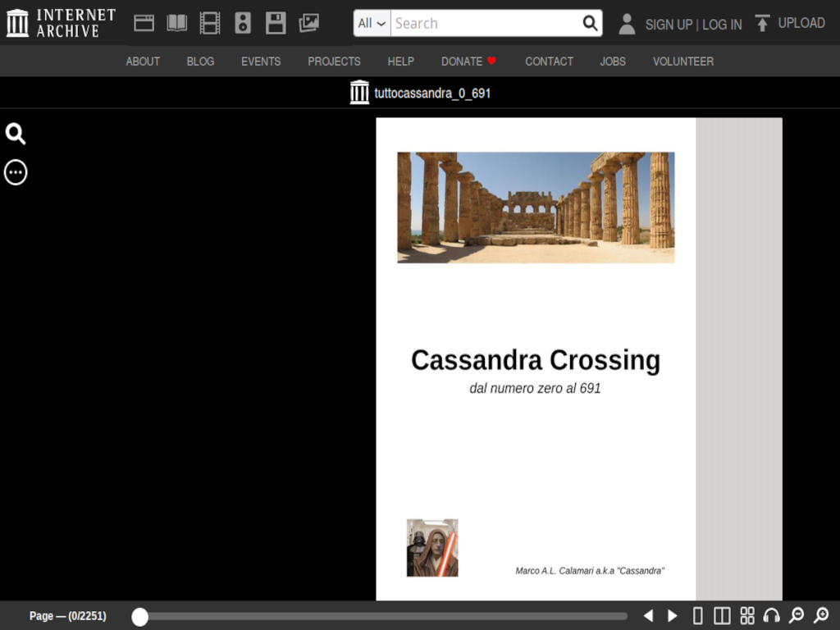Image resolution: width=840 pixels, height=630 pixels.
Task: Open the HELP menu item
Action: click(400, 62)
